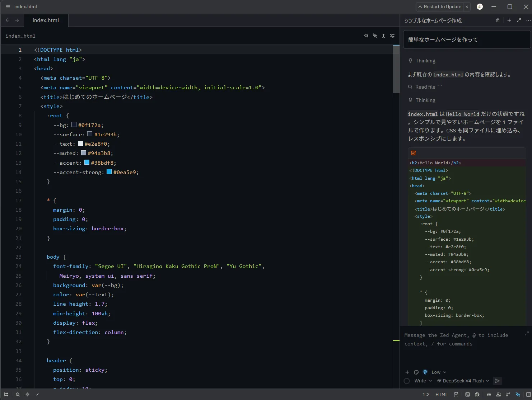This screenshot has height=400, width=532.
Task: Toggle the debugger panel bug icon
Action: point(477,394)
